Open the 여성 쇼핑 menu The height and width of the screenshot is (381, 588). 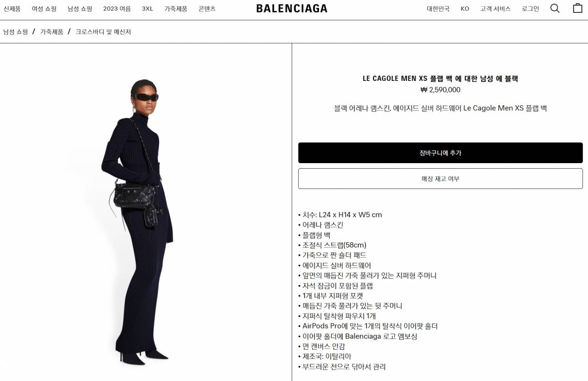(x=44, y=9)
